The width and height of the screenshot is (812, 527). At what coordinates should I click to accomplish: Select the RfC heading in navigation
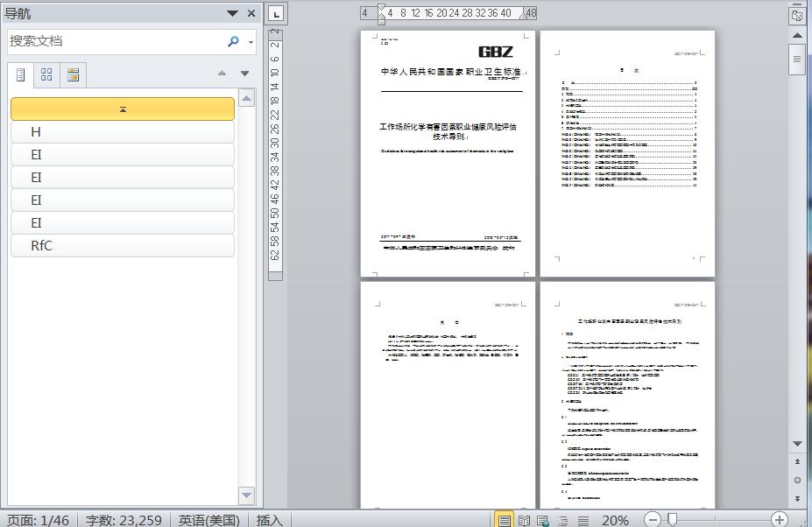(x=123, y=246)
